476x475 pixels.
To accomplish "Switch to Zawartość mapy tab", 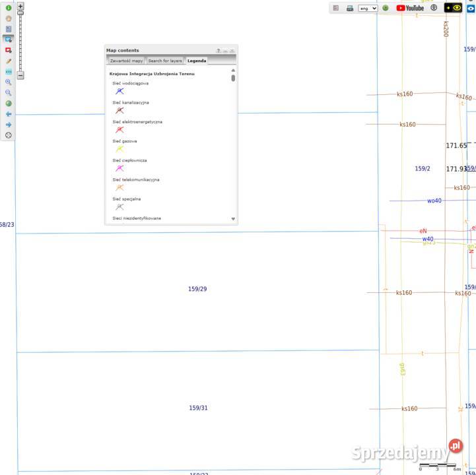I will click(126, 61).
